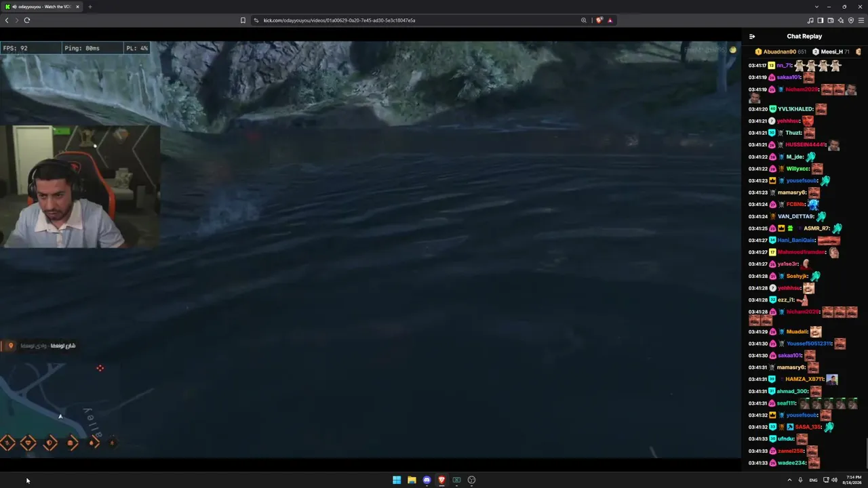Screen dimensions: 868x488
Task: Open chat user ASMR_R7's profile
Action: [x=816, y=228]
